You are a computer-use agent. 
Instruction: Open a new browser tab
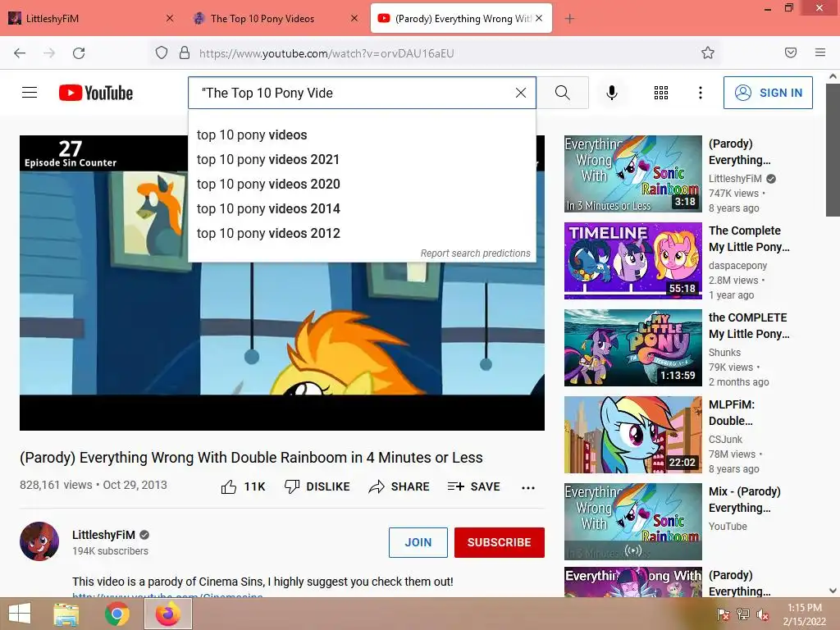[569, 19]
